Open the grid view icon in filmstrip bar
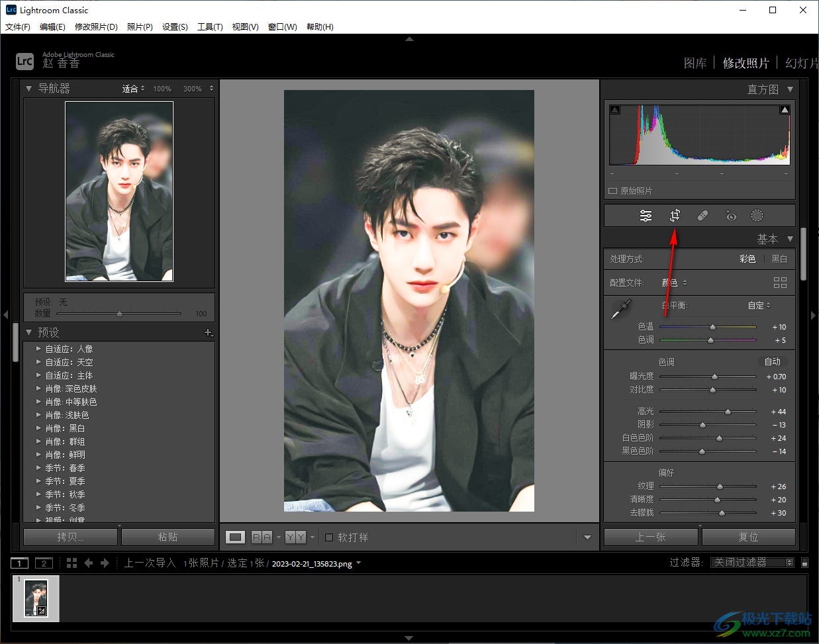The image size is (819, 644). pyautogui.click(x=72, y=563)
